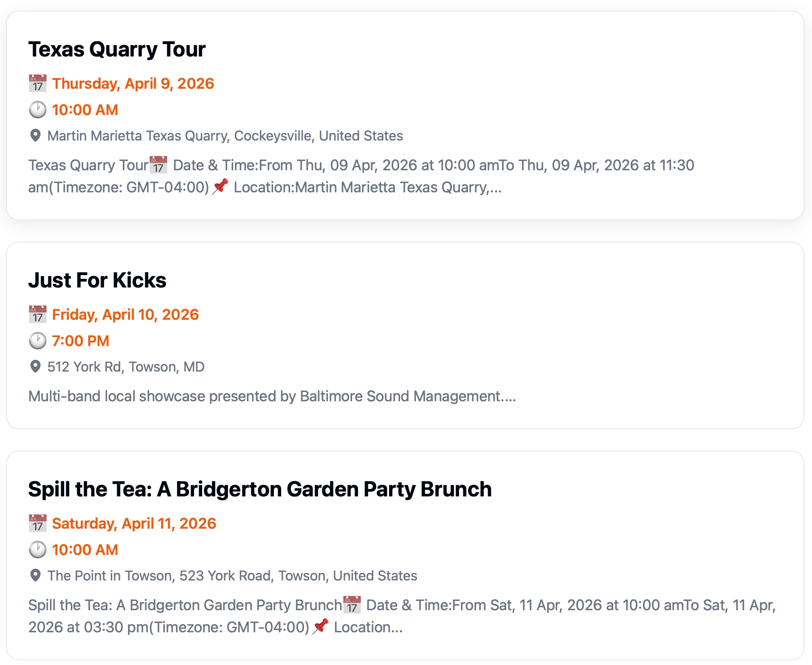Screen dimensions: 812x665
Task: Click the Multi-band local showcase description text
Action: (272, 396)
